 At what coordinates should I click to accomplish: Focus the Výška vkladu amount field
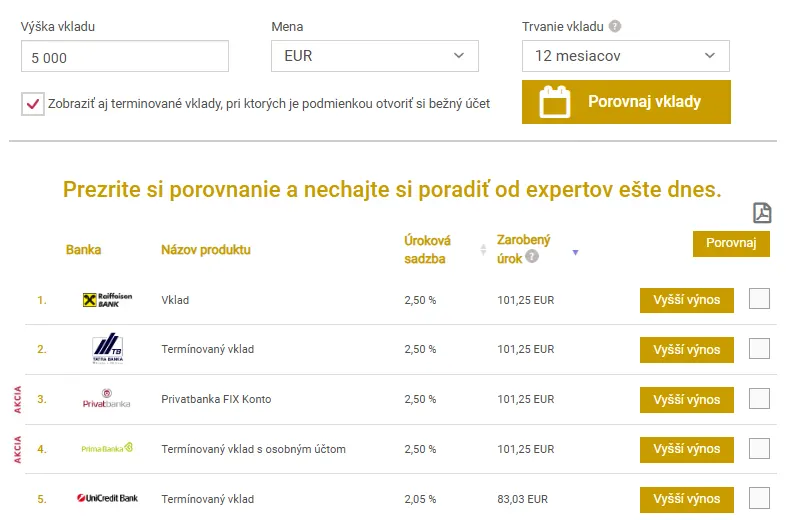(124, 57)
